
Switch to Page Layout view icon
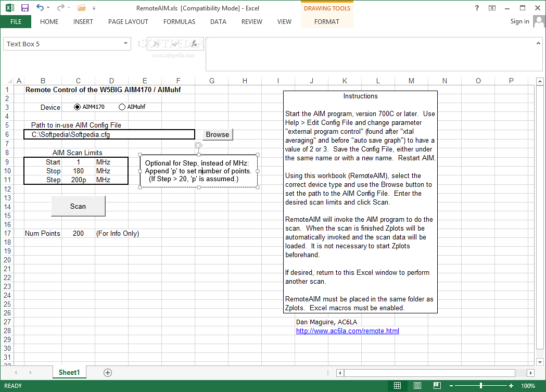tap(417, 385)
